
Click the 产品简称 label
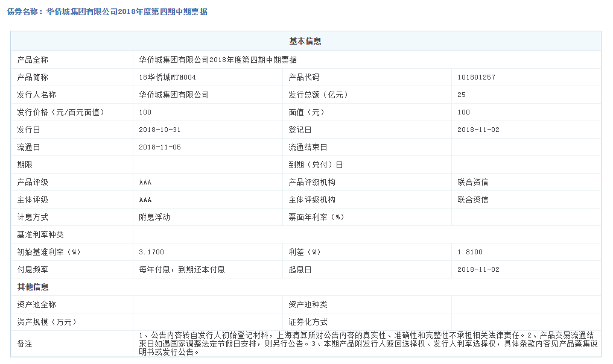(x=33, y=77)
